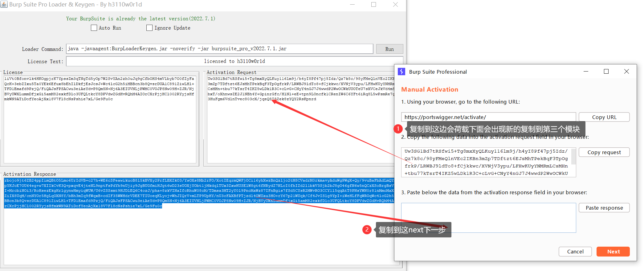Click the portswigger.net/activate URL field
This screenshot has width=644, height=271.
[488, 117]
